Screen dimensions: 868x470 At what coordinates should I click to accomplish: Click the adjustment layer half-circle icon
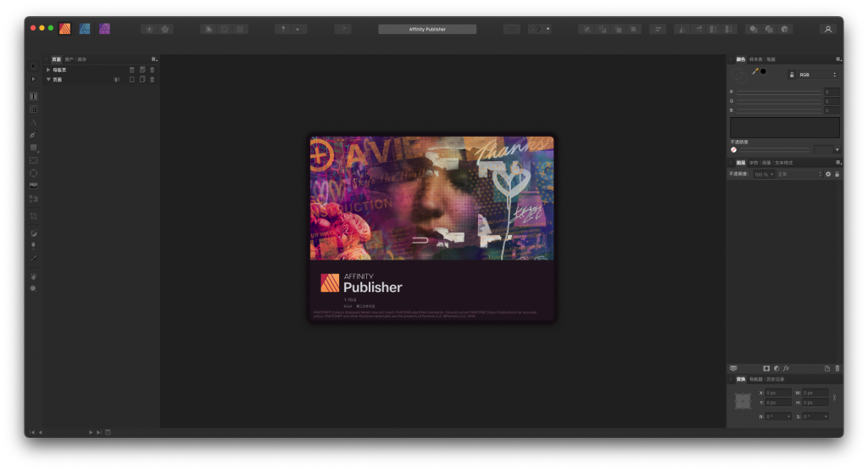(776, 368)
